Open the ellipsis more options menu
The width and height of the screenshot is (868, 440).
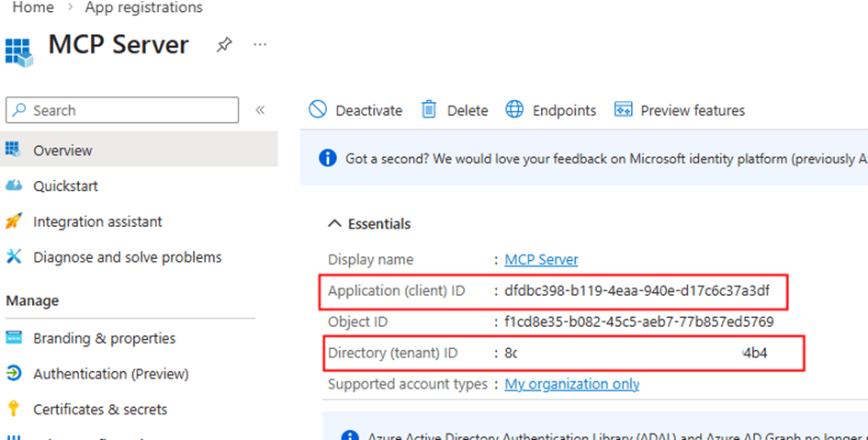tap(260, 44)
